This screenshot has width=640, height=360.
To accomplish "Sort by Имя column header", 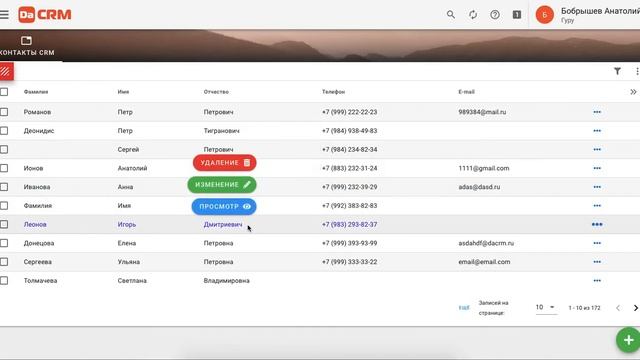I will tap(123, 92).
